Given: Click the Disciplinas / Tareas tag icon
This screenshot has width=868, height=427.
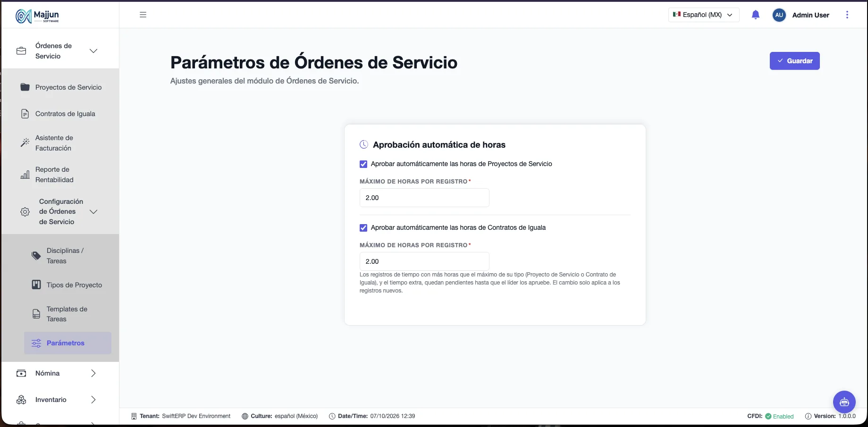Looking at the screenshot, I should 36,256.
